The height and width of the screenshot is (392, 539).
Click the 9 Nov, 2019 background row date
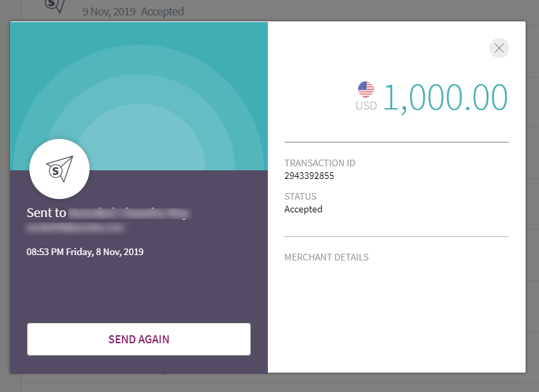(109, 11)
